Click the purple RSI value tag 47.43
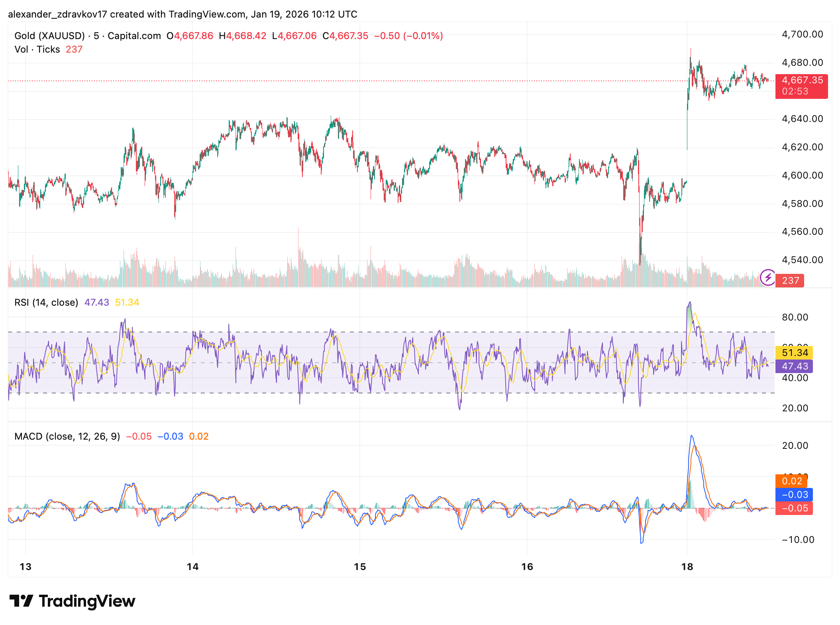 pyautogui.click(x=794, y=366)
